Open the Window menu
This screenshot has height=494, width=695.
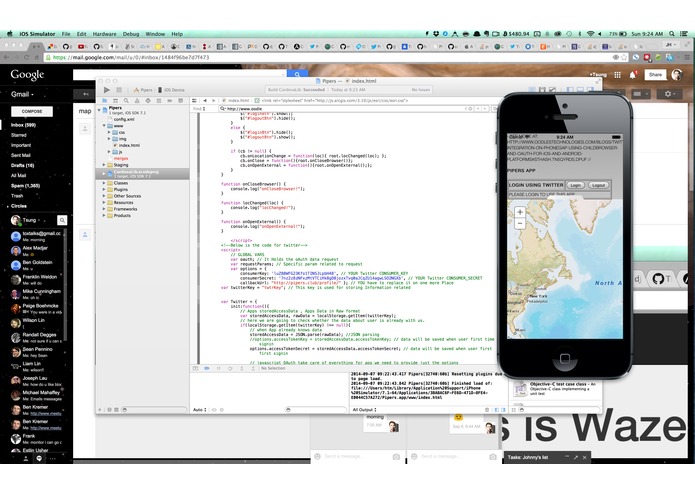click(x=155, y=34)
